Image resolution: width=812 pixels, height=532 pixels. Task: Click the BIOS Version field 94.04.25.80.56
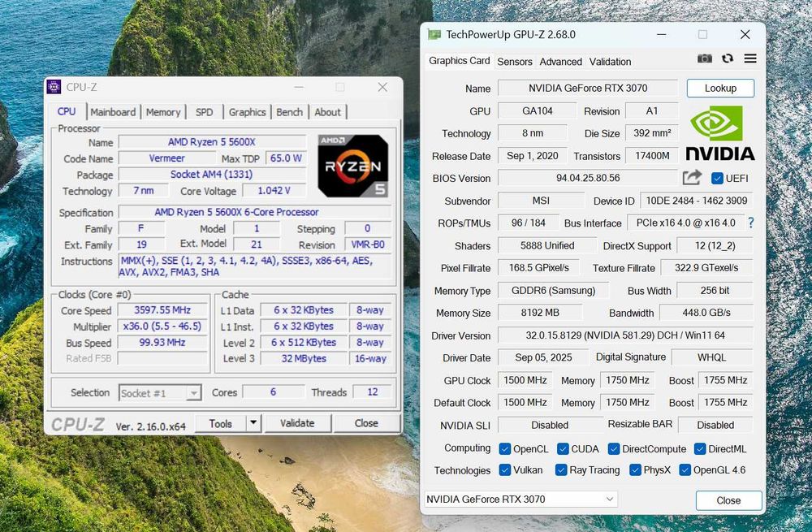click(x=588, y=178)
